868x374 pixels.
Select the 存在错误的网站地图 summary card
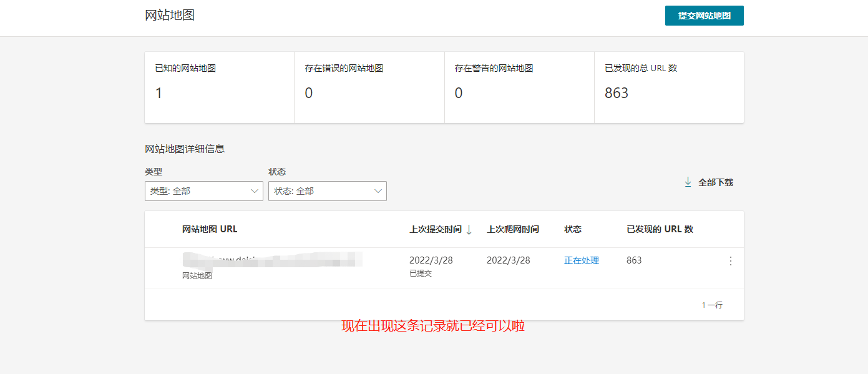click(369, 87)
